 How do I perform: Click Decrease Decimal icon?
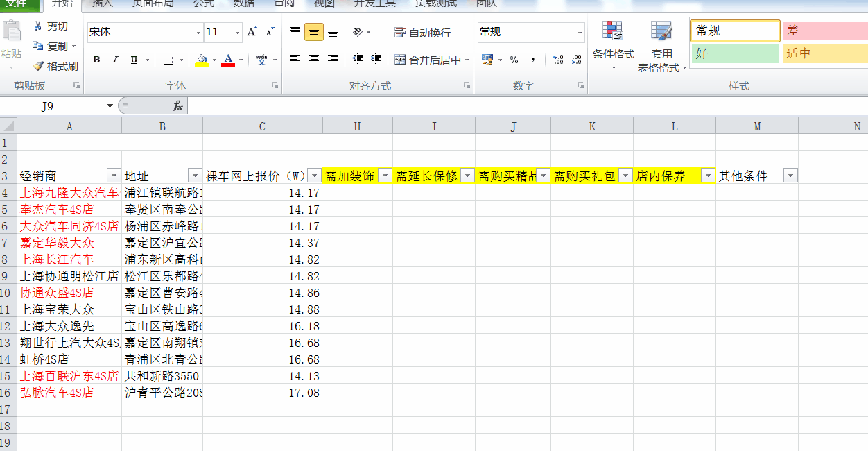point(576,60)
